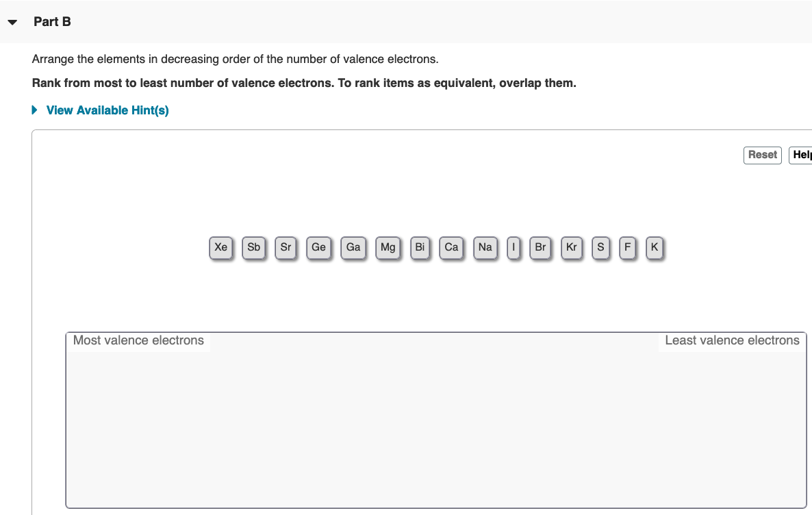812x515 pixels.
Task: Choose the Ga element tile
Action: 353,247
